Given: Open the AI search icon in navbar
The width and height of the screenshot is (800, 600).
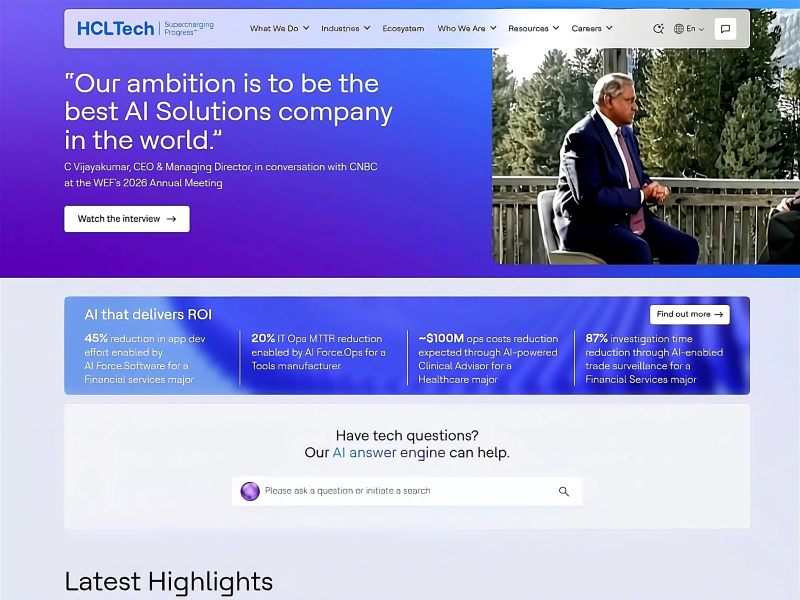Looking at the screenshot, I should tap(658, 29).
